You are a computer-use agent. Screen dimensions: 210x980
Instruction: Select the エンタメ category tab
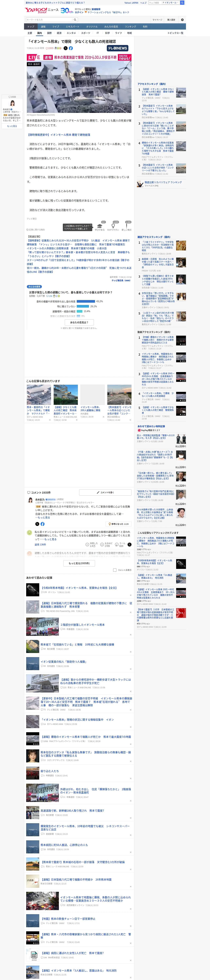[x=71, y=33]
